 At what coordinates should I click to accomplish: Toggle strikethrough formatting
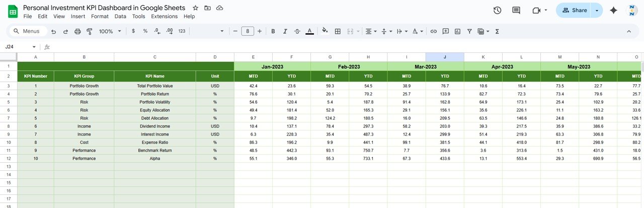tap(297, 31)
